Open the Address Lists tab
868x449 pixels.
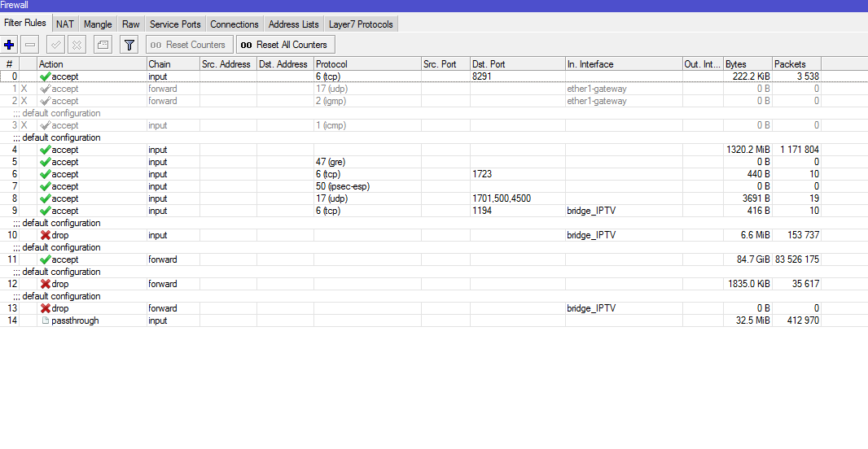pyautogui.click(x=293, y=24)
